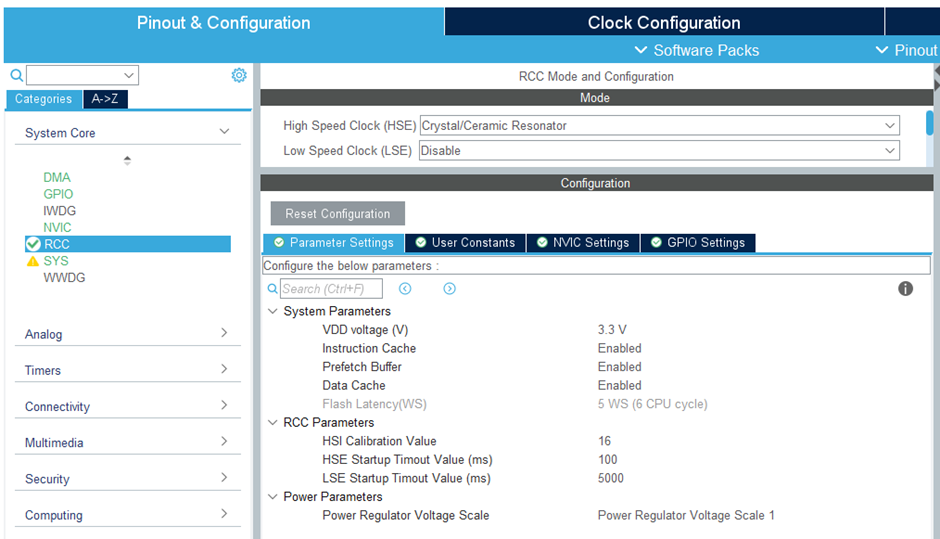Open the GPIO Settings tab
Screen dimensions: 940x539
(698, 242)
